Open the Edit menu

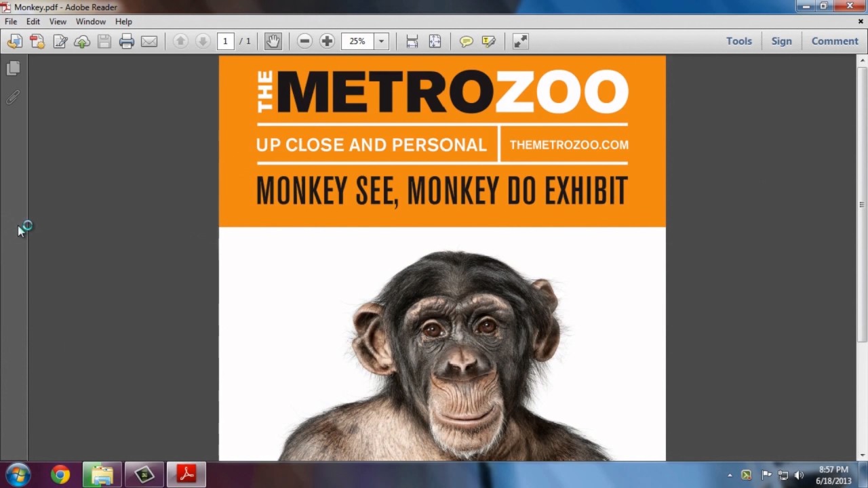pyautogui.click(x=33, y=22)
